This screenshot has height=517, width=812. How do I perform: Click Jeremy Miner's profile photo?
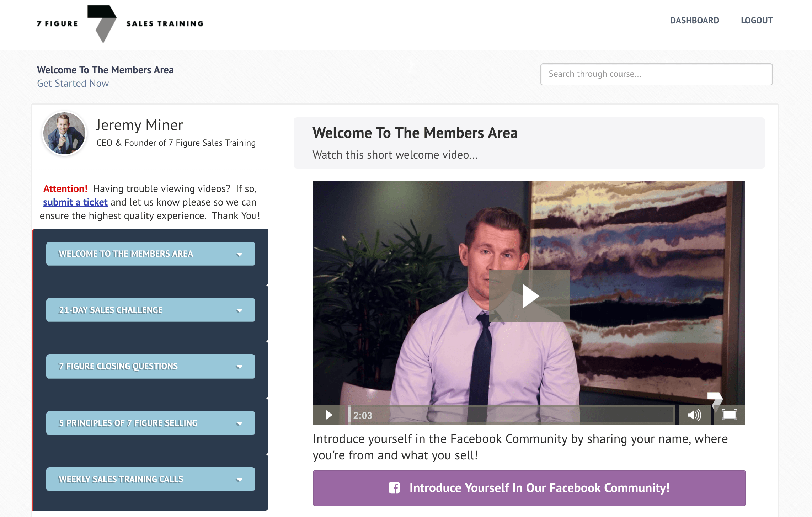click(64, 134)
